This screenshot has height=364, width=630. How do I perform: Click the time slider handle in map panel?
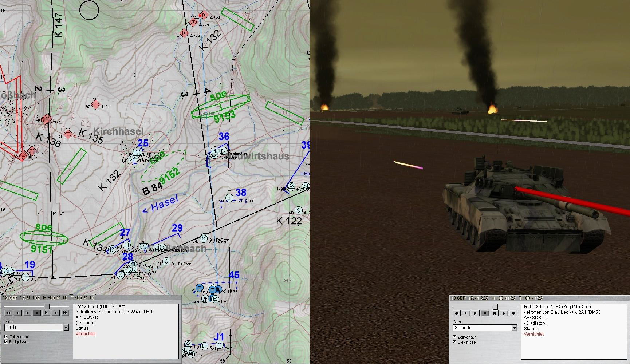pyautogui.click(x=47, y=306)
